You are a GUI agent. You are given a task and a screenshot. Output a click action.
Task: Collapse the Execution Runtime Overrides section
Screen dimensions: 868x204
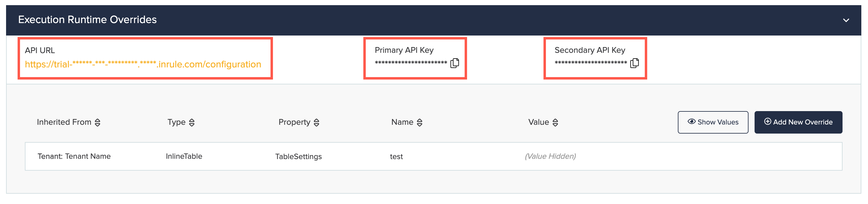point(846,20)
